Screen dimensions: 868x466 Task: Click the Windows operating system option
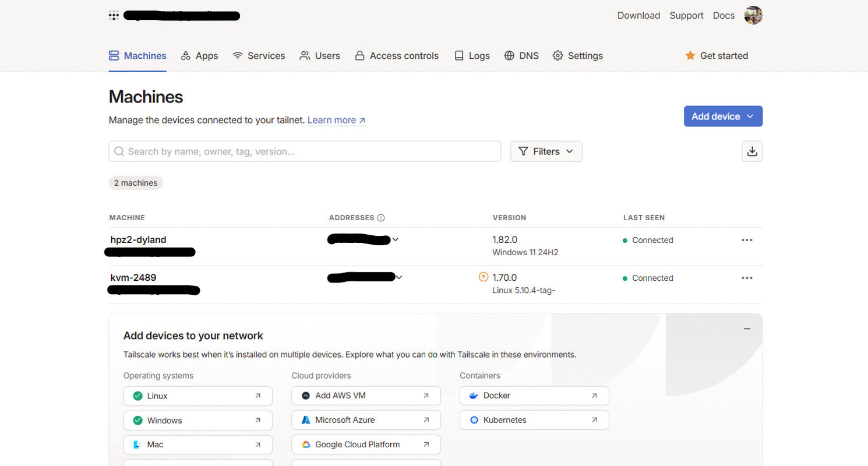click(x=198, y=421)
